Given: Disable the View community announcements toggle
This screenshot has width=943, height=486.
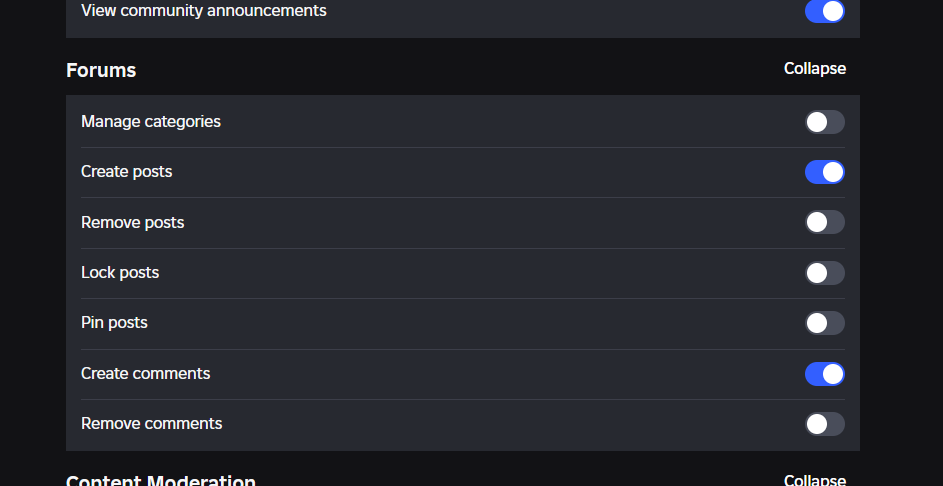Looking at the screenshot, I should [x=825, y=11].
